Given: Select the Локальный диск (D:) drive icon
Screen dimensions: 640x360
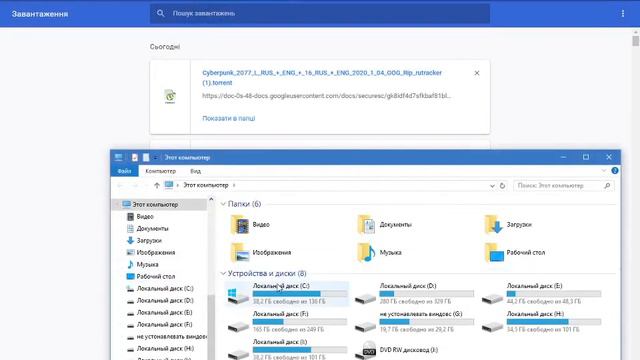Looking at the screenshot, I should pyautogui.click(x=365, y=298).
